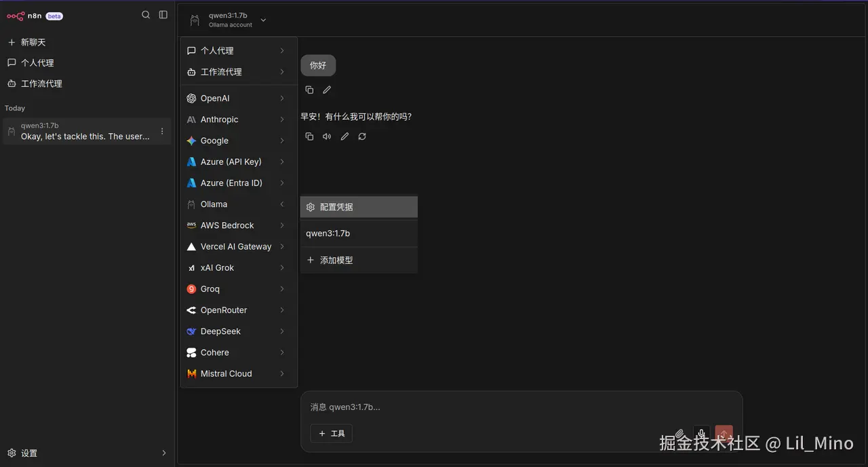Open the 设置 settings entry
The height and width of the screenshot is (467, 868).
pyautogui.click(x=87, y=453)
